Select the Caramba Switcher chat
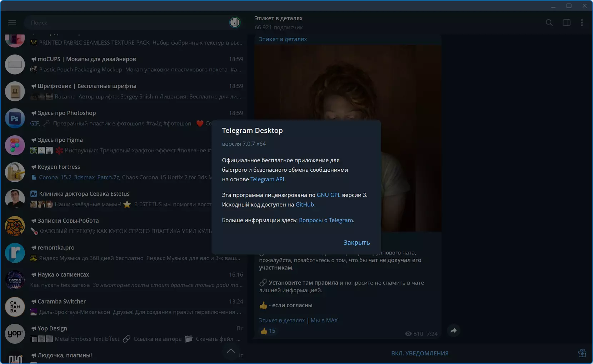This screenshot has height=364, width=593. click(124, 307)
